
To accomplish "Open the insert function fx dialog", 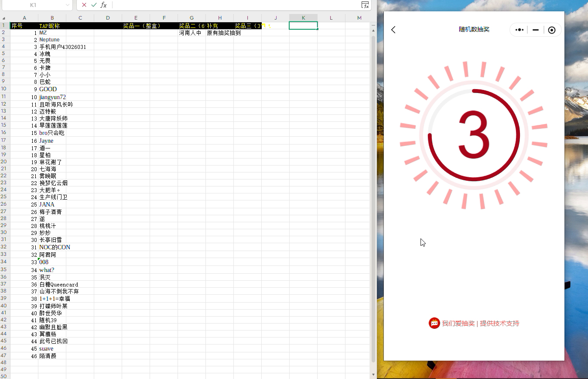I will pyautogui.click(x=103, y=5).
